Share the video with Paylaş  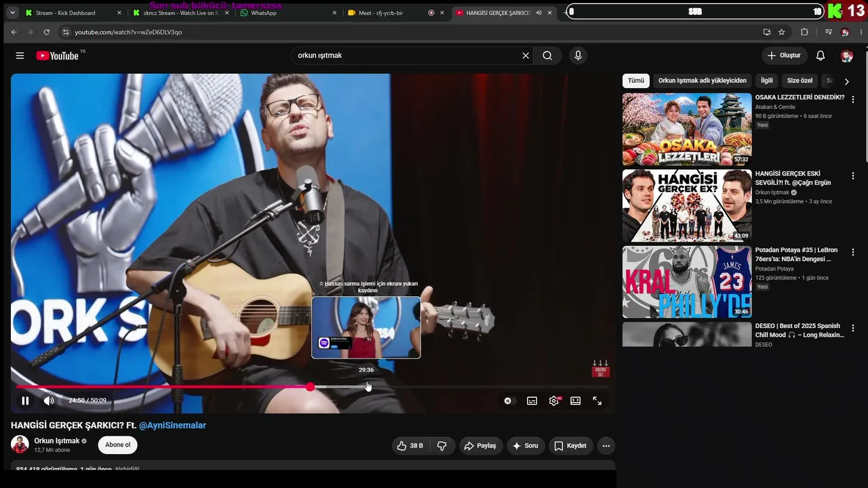480,446
